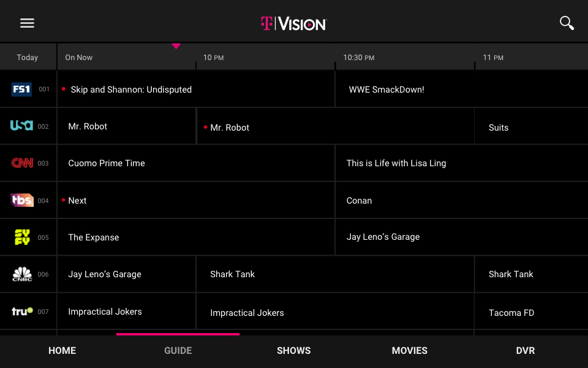
Task: Open Jay Leno's Garage on CNBC row
Action: click(127, 274)
